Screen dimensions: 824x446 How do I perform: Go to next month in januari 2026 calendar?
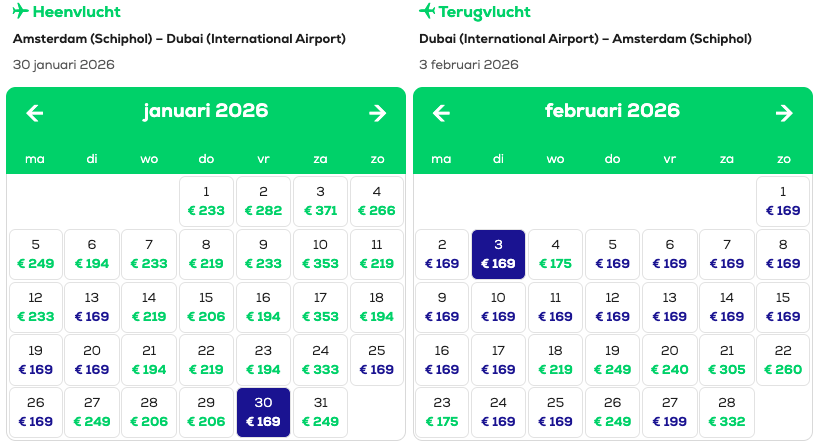point(377,113)
